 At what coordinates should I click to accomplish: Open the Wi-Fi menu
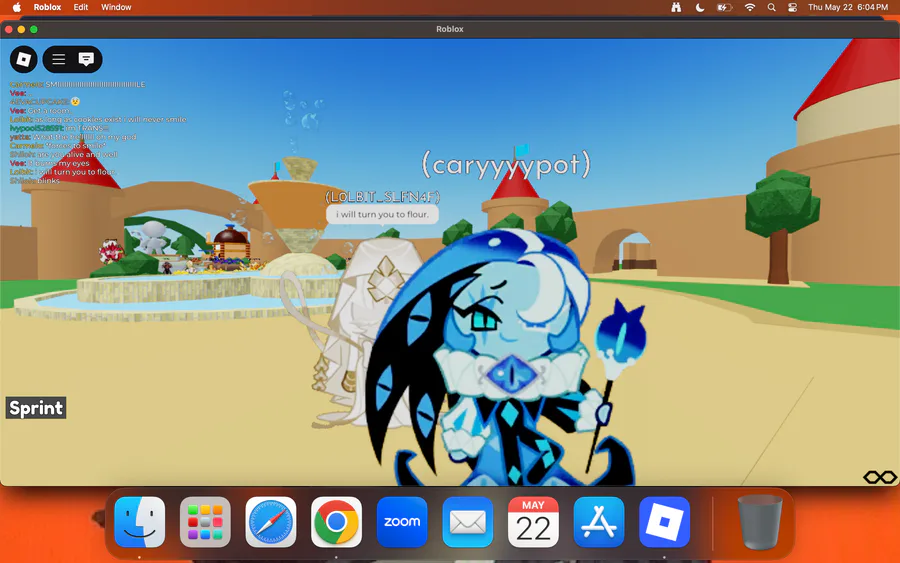750,7
